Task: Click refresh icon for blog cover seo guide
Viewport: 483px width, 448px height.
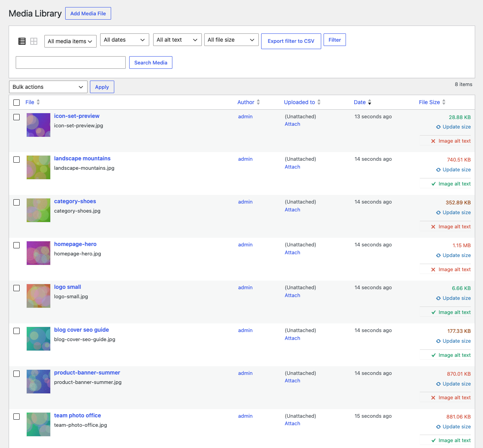Action: click(x=438, y=341)
